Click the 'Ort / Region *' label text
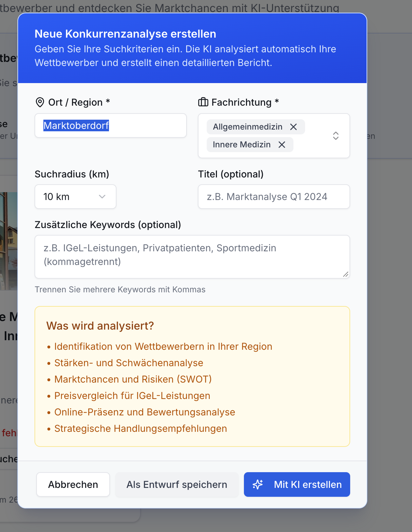412x532 pixels. 79,102
